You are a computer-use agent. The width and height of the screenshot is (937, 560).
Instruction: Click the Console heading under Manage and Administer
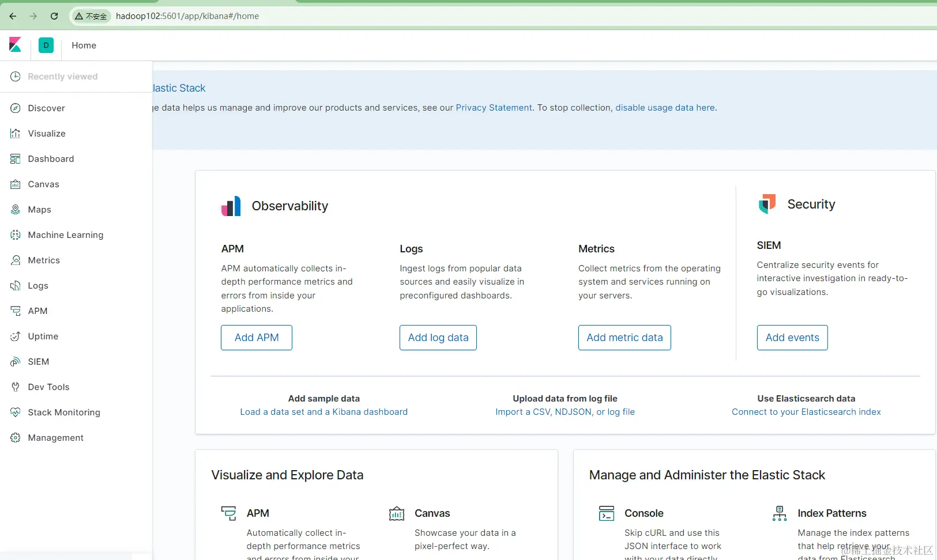tap(644, 513)
